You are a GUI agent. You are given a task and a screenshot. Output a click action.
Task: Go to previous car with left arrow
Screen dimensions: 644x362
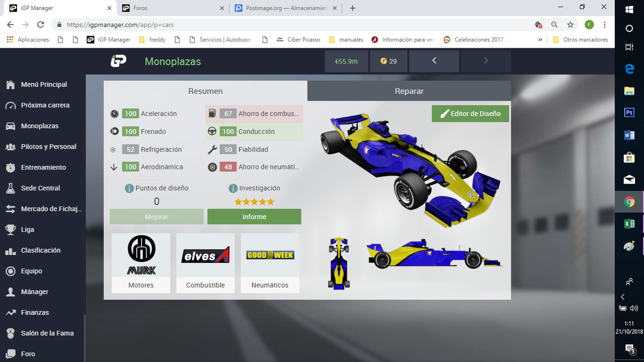434,61
